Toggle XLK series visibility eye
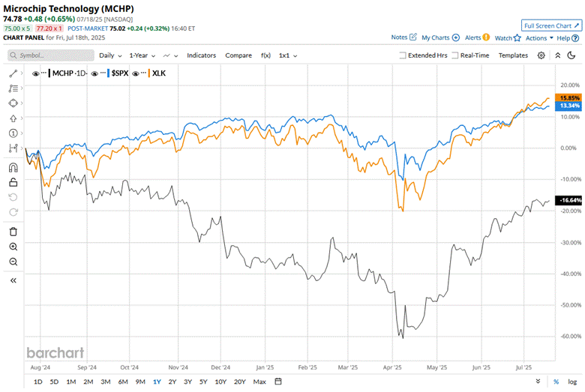The width and height of the screenshot is (585, 392). coord(136,74)
